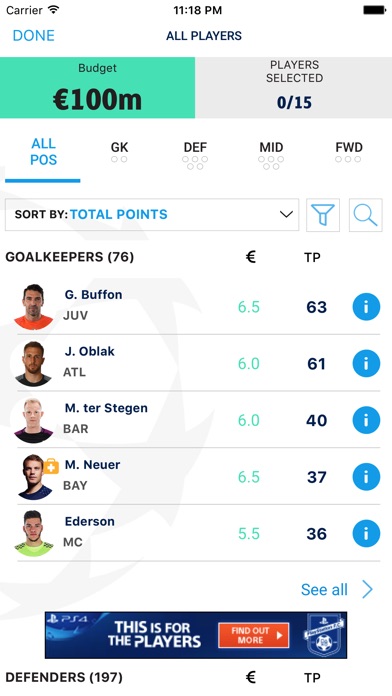
Task: Switch to the MID tab
Action: pos(271,154)
